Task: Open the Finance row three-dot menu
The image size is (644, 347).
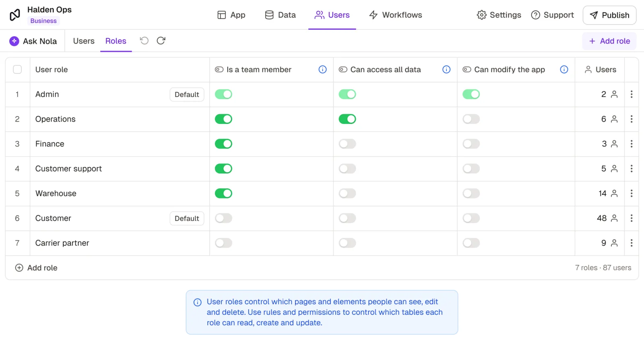Action: click(x=632, y=144)
